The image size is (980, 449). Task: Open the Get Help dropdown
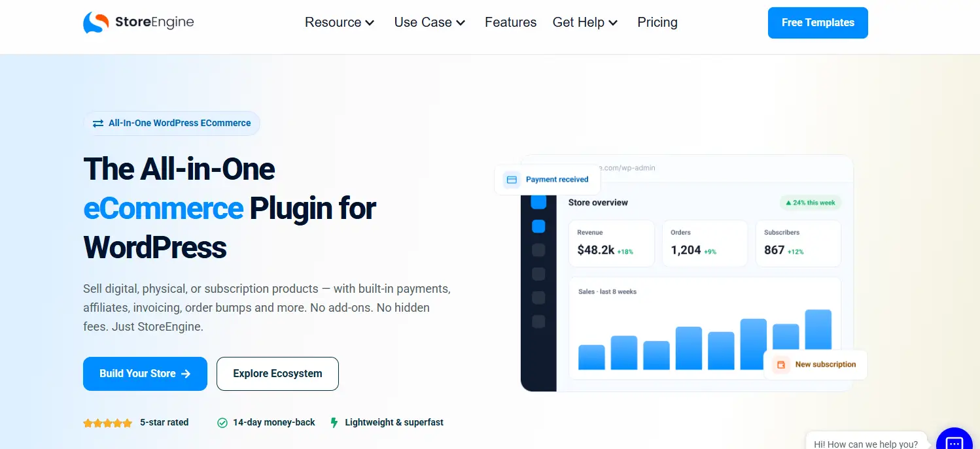[x=585, y=22]
